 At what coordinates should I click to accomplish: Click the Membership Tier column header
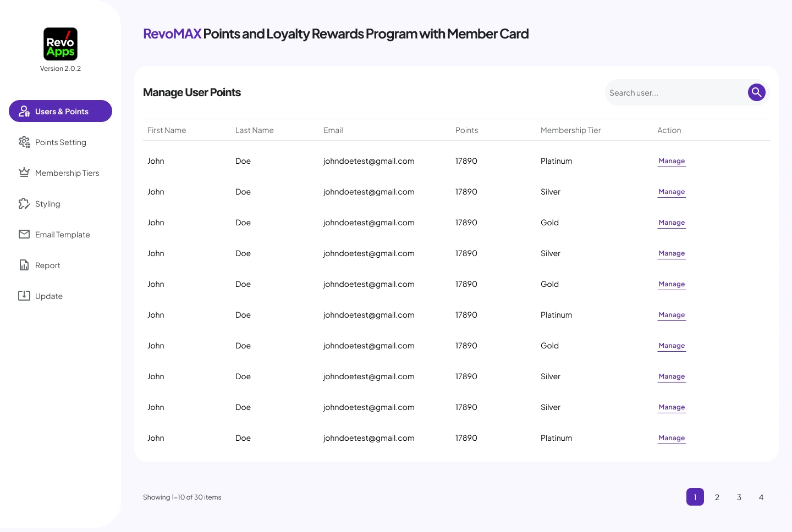click(x=571, y=130)
